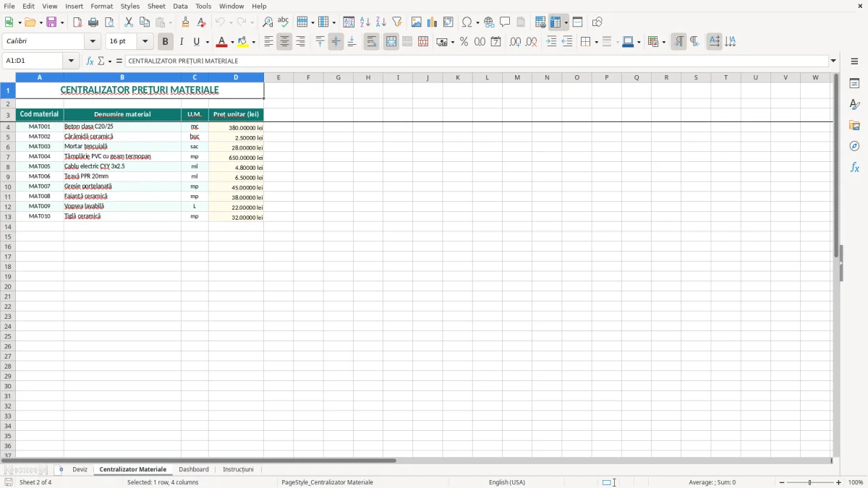Clear direct formatting icon
Image resolution: width=868 pixels, height=488 pixels.
click(x=201, y=22)
